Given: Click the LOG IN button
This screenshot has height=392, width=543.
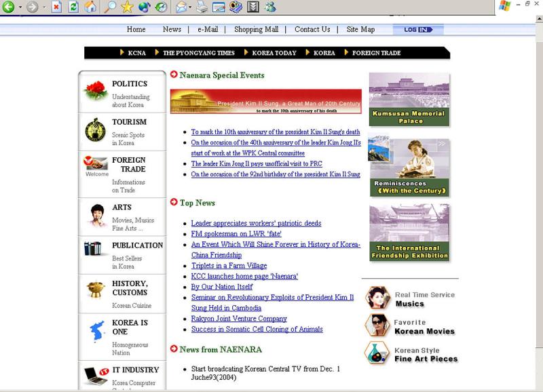Looking at the screenshot, I should pos(418,30).
